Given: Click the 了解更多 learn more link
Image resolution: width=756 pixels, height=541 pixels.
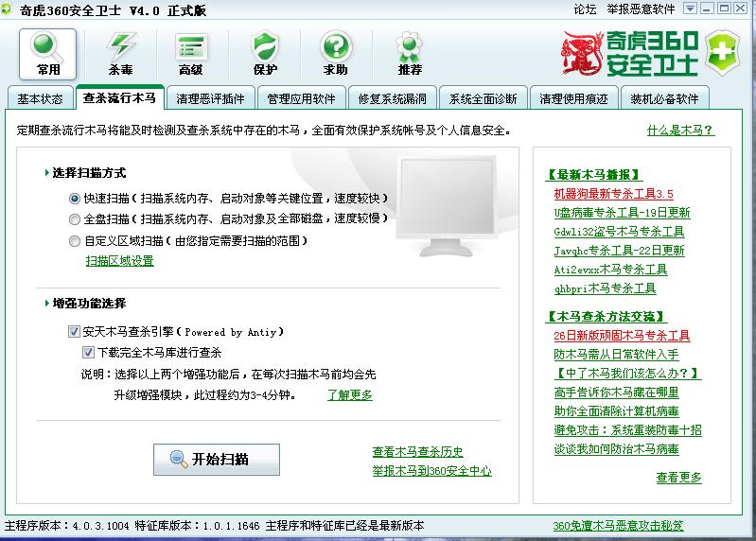Looking at the screenshot, I should tap(349, 395).
